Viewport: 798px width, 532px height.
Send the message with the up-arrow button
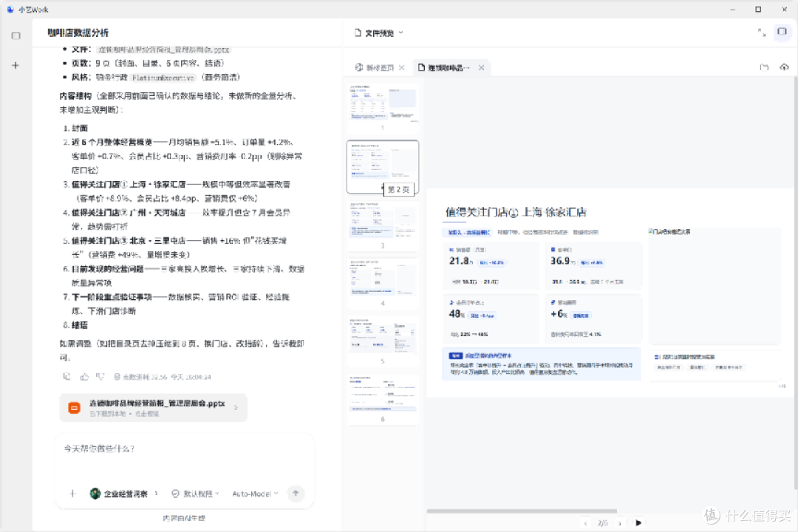[296, 494]
